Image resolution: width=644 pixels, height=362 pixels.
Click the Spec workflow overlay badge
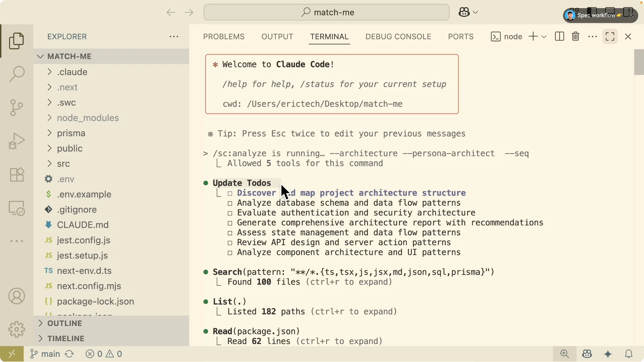coord(600,15)
